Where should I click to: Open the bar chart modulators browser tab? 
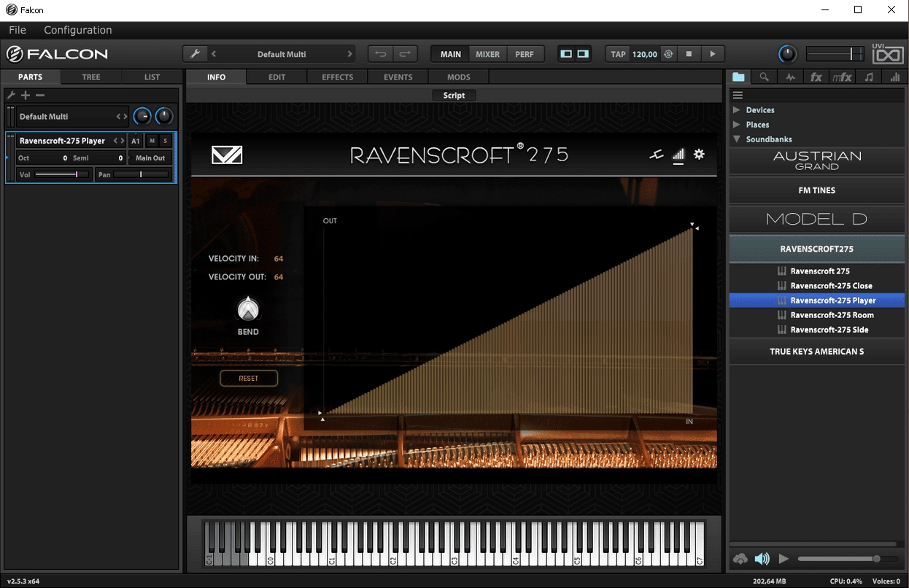click(895, 77)
